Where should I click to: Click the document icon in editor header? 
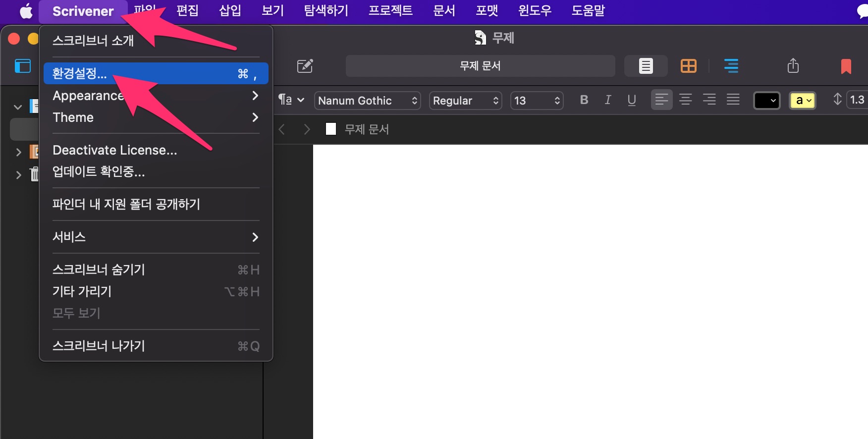tap(331, 129)
